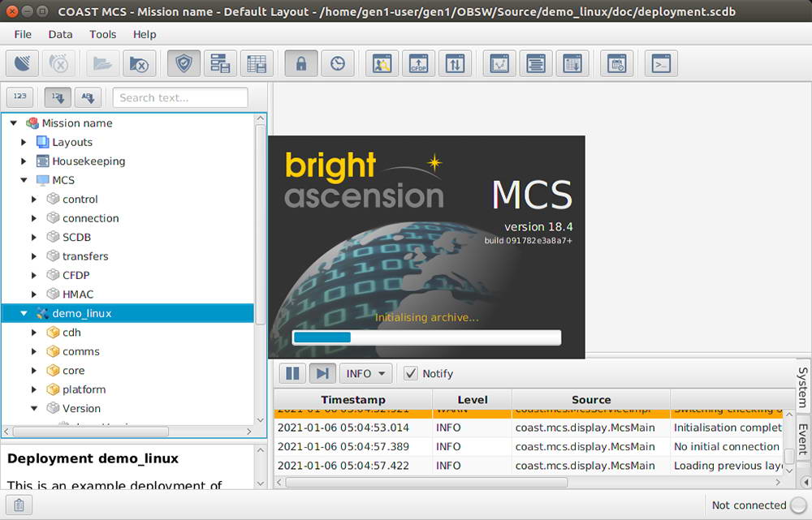Click the satellite dish connect icon

click(x=22, y=63)
